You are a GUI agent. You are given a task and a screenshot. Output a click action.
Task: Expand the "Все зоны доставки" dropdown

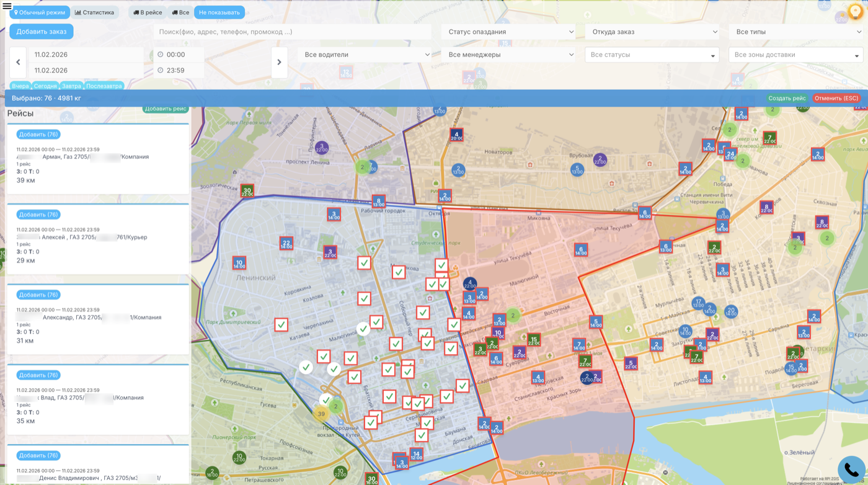795,55
